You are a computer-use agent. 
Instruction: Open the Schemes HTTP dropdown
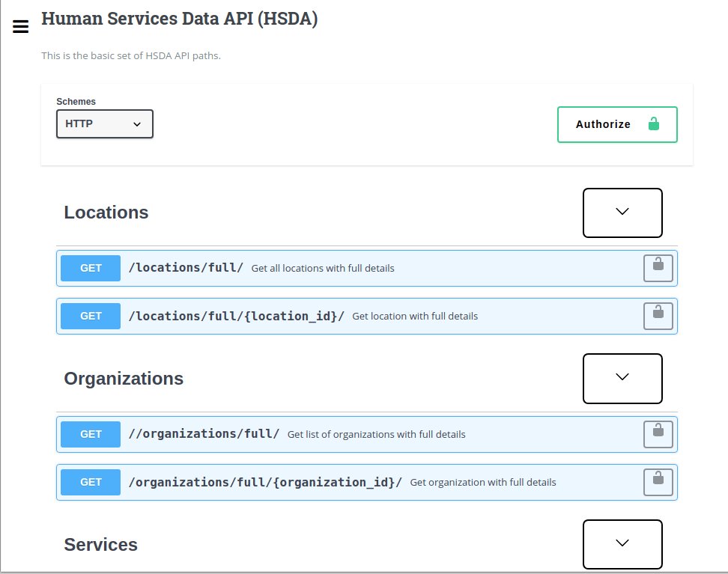(105, 124)
